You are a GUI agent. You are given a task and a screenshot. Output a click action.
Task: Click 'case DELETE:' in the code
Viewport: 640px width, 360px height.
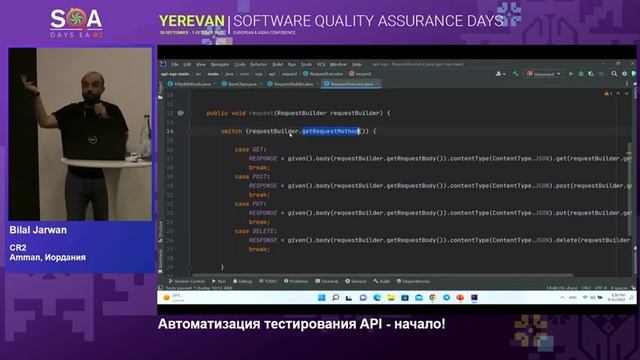click(x=256, y=231)
